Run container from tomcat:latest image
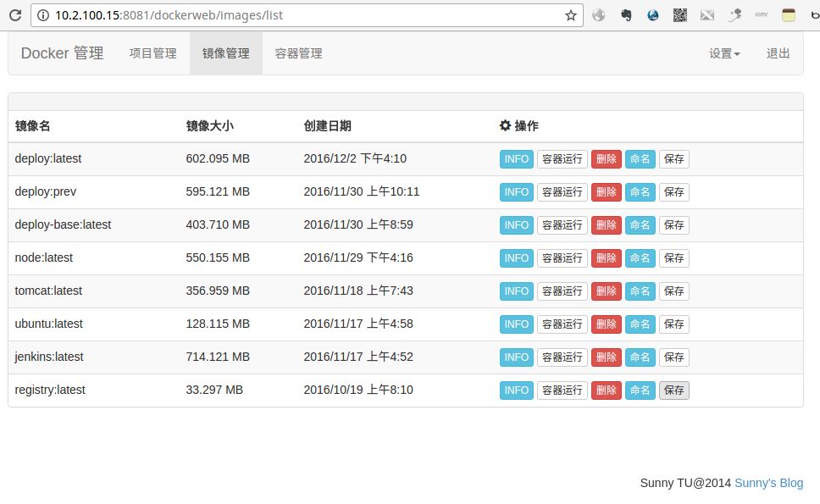This screenshot has width=820, height=504. (562, 291)
